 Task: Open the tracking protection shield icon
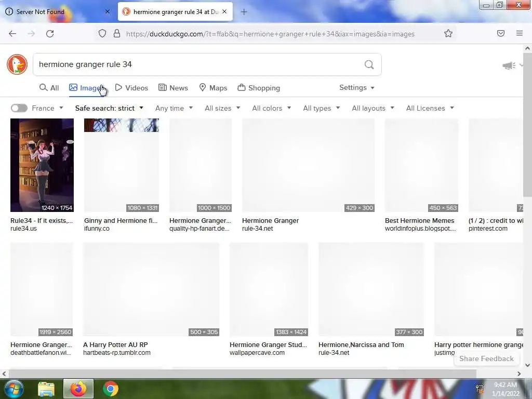point(102,34)
